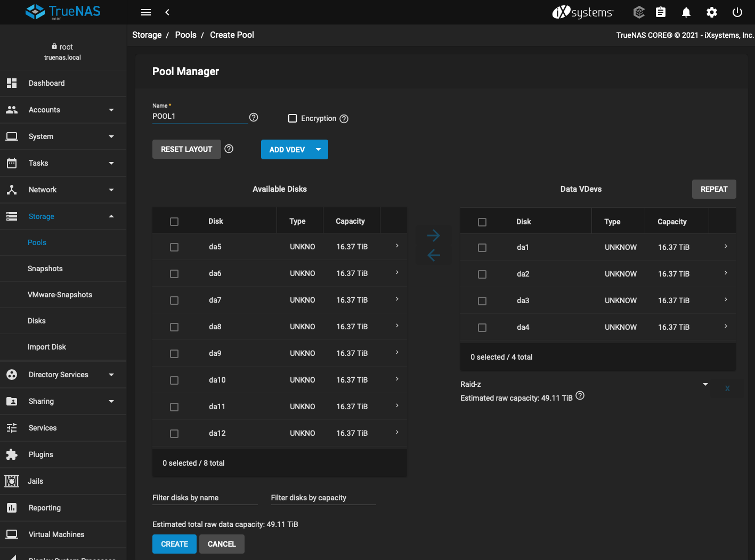Open the Virtual Machines sidebar entry
The width and height of the screenshot is (755, 560).
pyautogui.click(x=63, y=534)
